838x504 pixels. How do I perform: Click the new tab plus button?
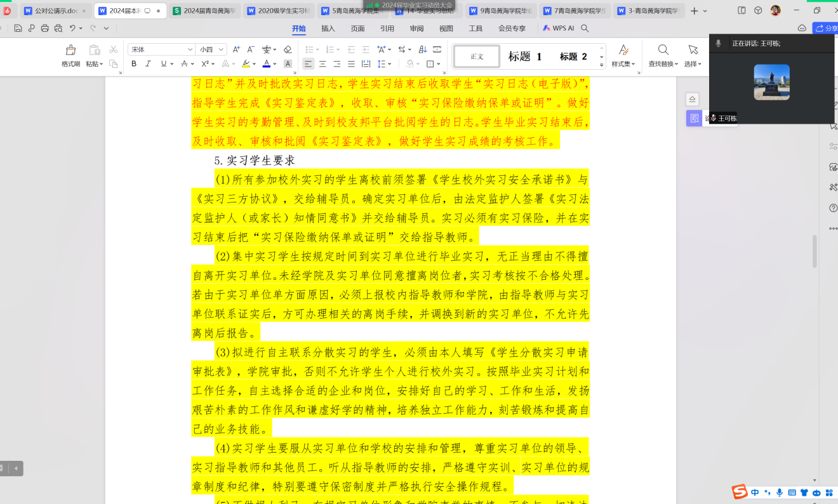pyautogui.click(x=694, y=11)
